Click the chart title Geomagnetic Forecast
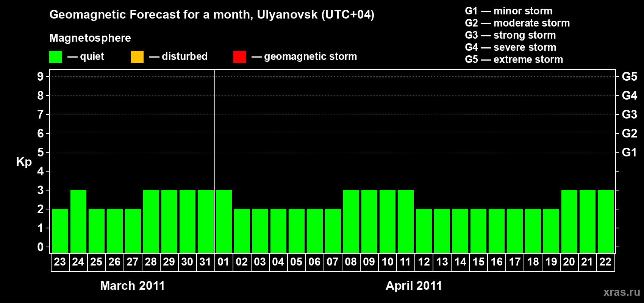Viewport: 644px width, 303px height. 212,15
